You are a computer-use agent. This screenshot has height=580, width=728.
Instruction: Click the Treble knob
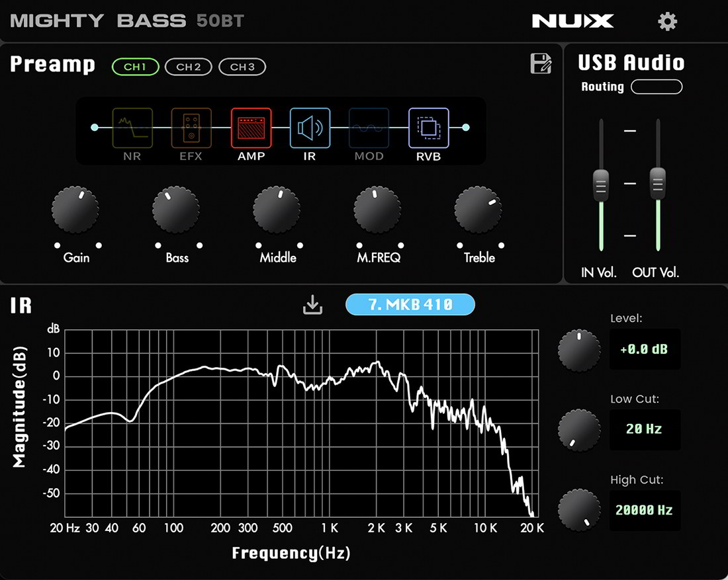pyautogui.click(x=478, y=210)
